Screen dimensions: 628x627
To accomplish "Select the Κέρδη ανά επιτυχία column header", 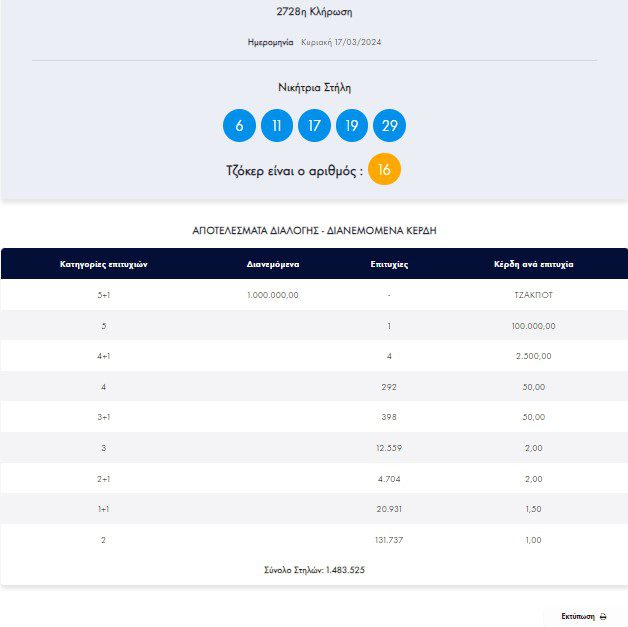I will click(533, 264).
